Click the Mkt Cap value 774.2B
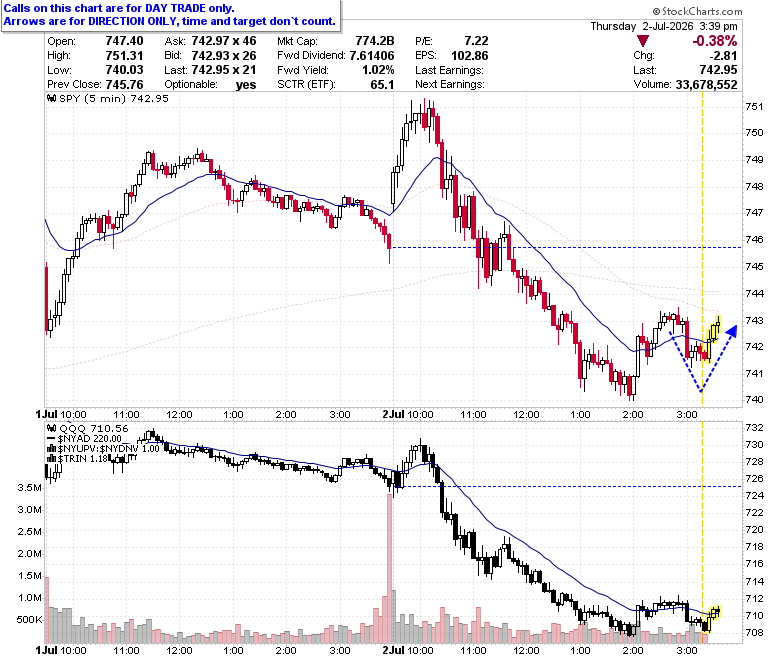Viewport: 780px width, 659px height. (375, 41)
